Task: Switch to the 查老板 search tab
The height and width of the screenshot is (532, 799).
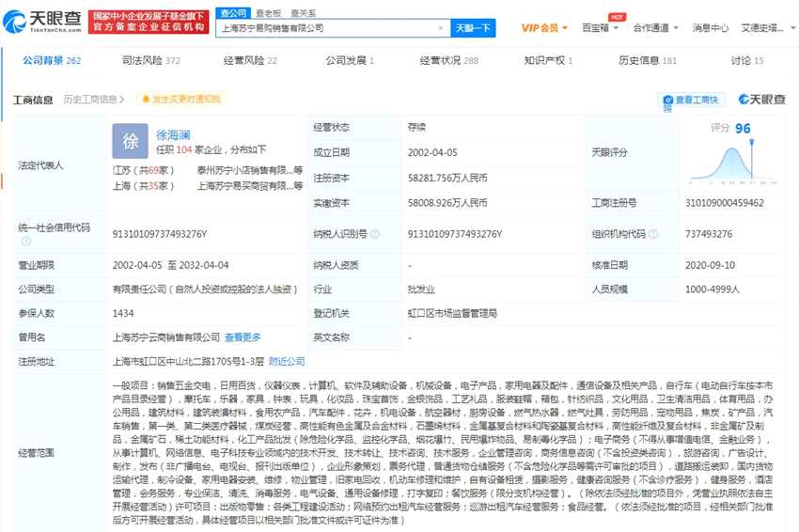Action: pos(268,13)
